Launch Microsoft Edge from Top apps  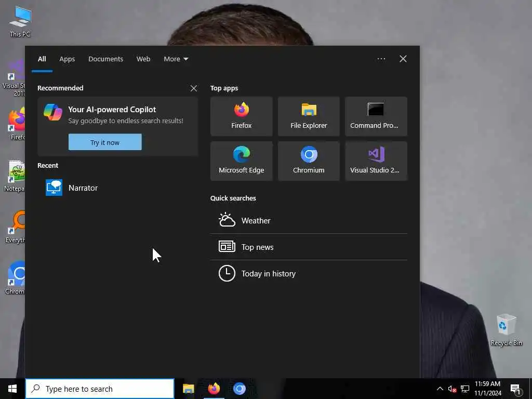[x=241, y=161]
